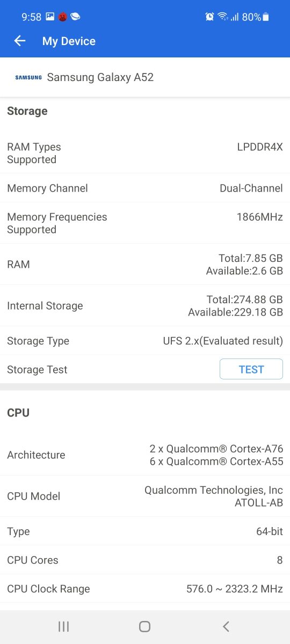The image size is (290, 644).
Task: Select the Internal Storage row
Action: coord(145,305)
